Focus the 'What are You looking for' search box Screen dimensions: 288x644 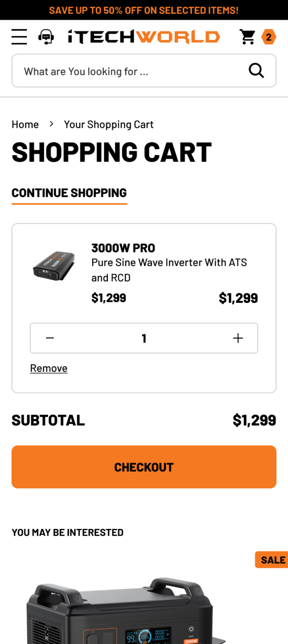130,71
